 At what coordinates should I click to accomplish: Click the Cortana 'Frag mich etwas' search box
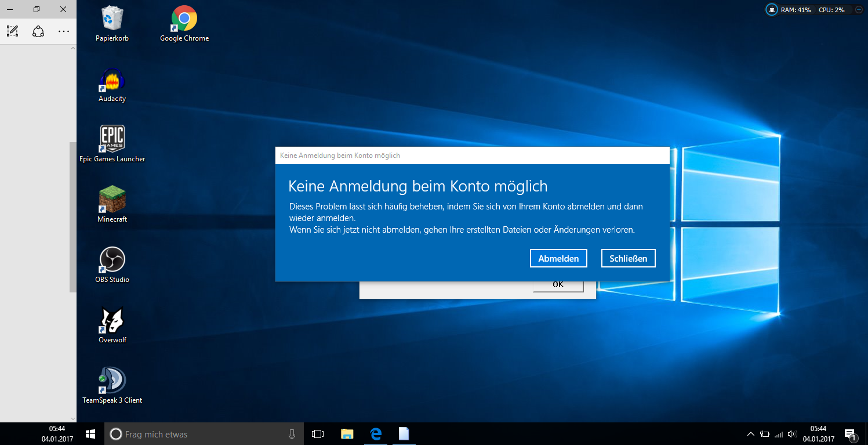click(x=197, y=434)
